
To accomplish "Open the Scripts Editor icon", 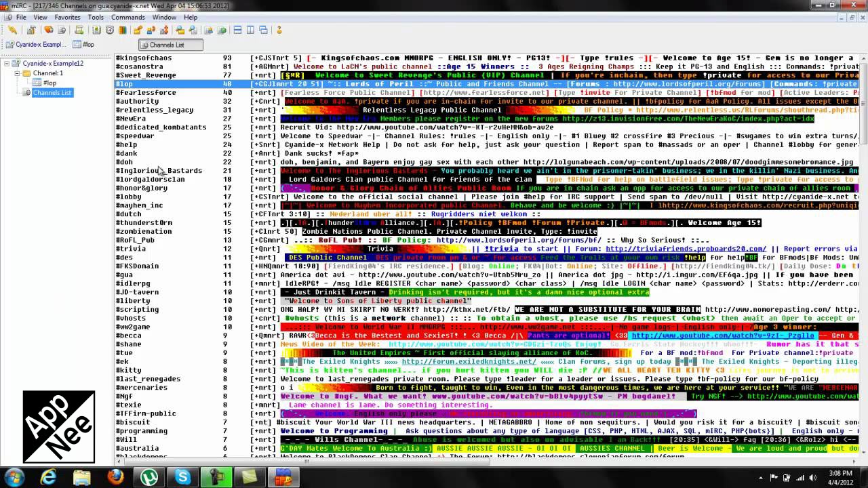I will pos(79,30).
